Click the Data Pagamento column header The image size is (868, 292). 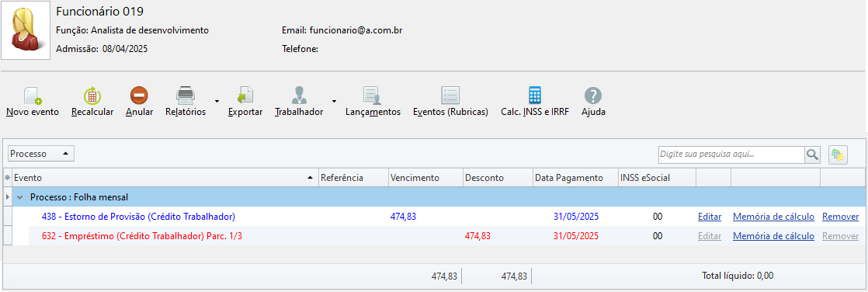[575, 178]
